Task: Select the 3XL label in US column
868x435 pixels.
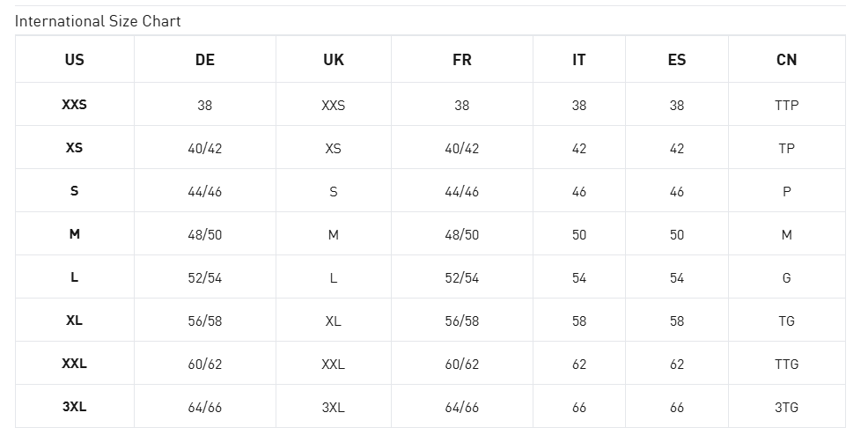Action: [75, 407]
